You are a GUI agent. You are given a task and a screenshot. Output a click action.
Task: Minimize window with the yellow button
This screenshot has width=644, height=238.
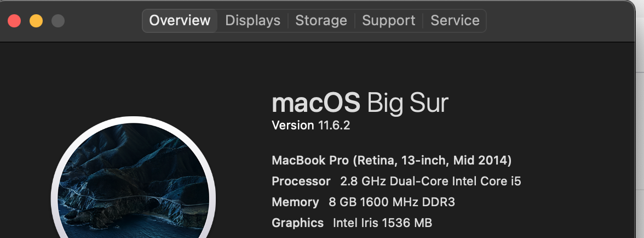36,21
